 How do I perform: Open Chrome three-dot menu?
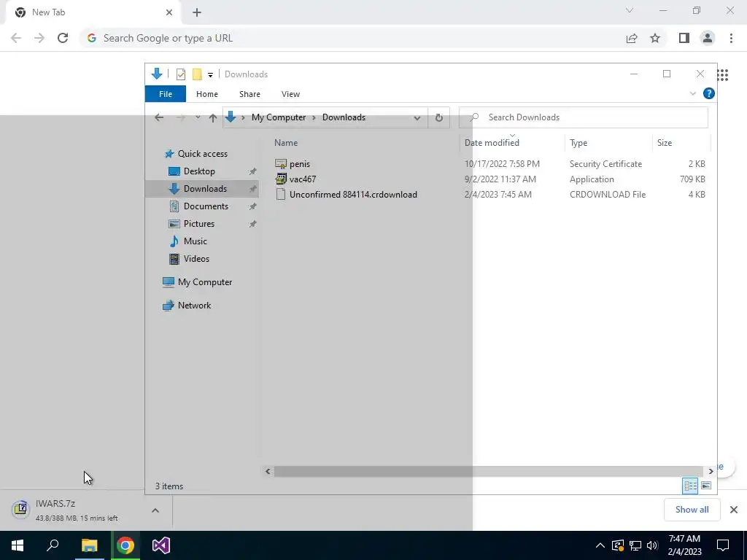[x=731, y=38]
